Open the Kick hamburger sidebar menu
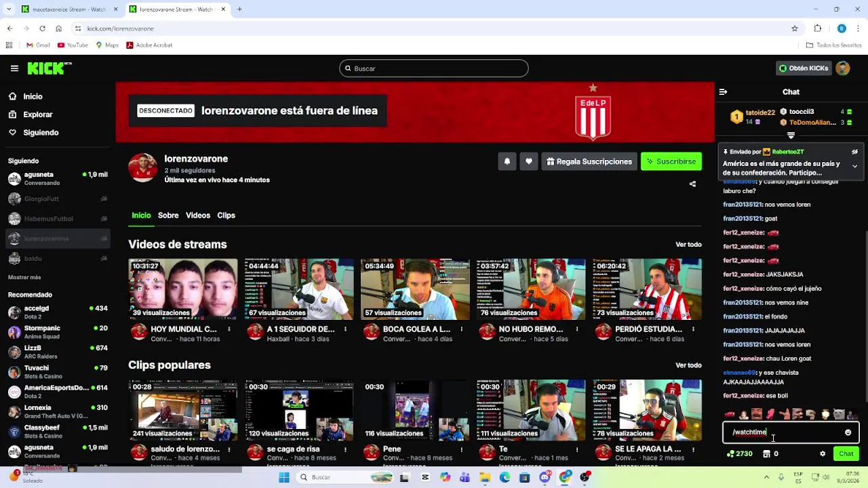Image resolution: width=868 pixels, height=488 pixels. coord(14,68)
